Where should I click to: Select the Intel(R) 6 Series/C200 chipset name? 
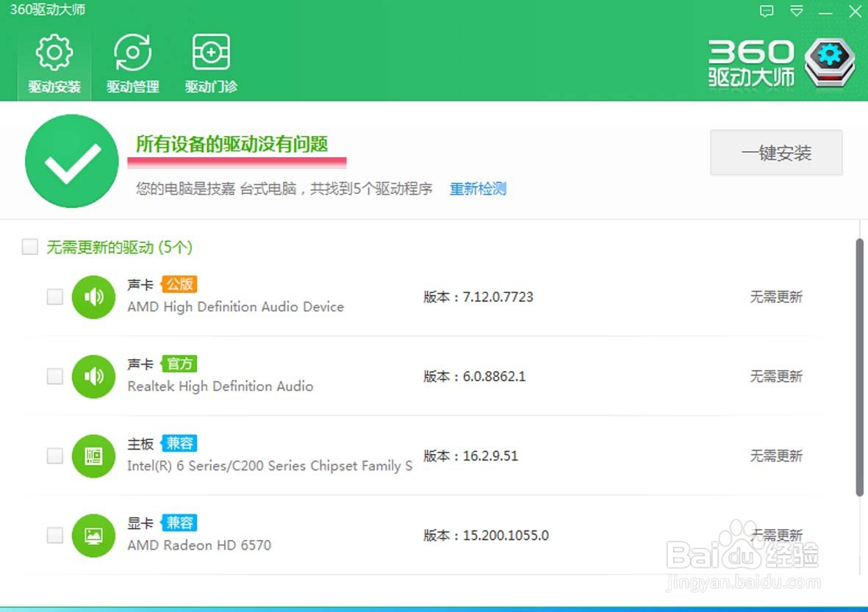tap(270, 466)
